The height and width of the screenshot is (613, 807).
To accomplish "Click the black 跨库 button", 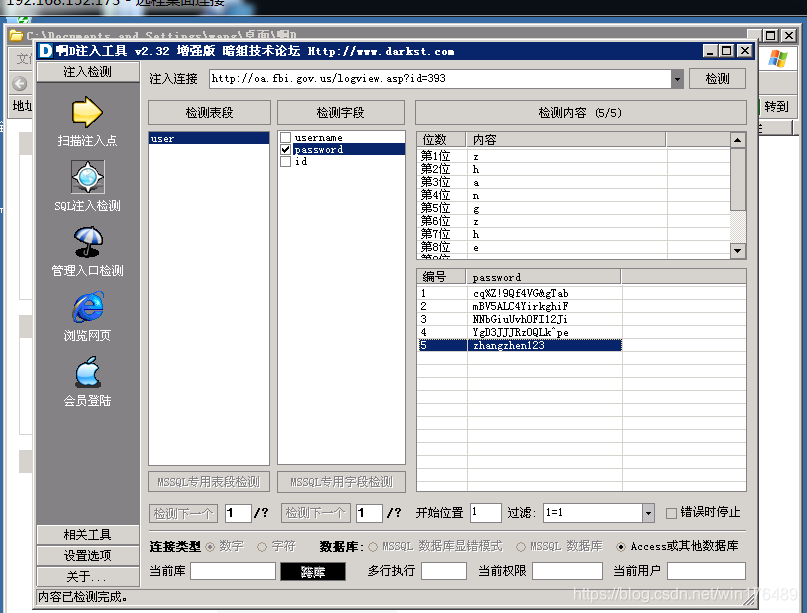I will tap(313, 572).
